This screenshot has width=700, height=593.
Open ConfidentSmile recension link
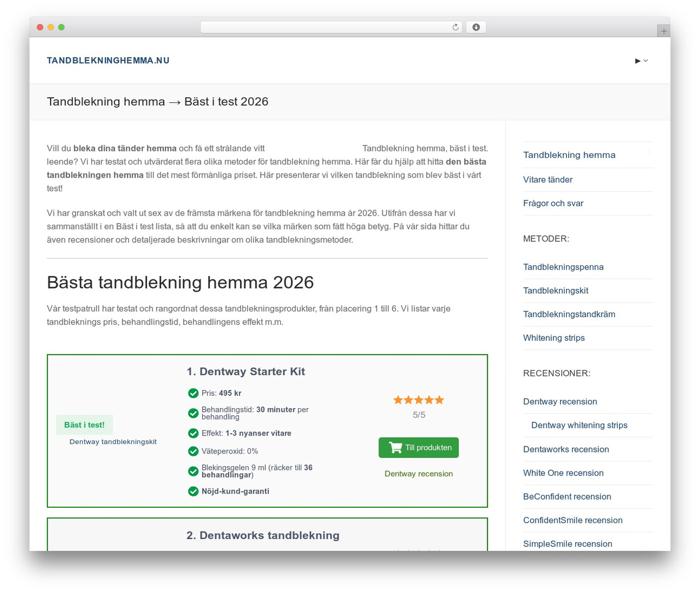pos(573,520)
